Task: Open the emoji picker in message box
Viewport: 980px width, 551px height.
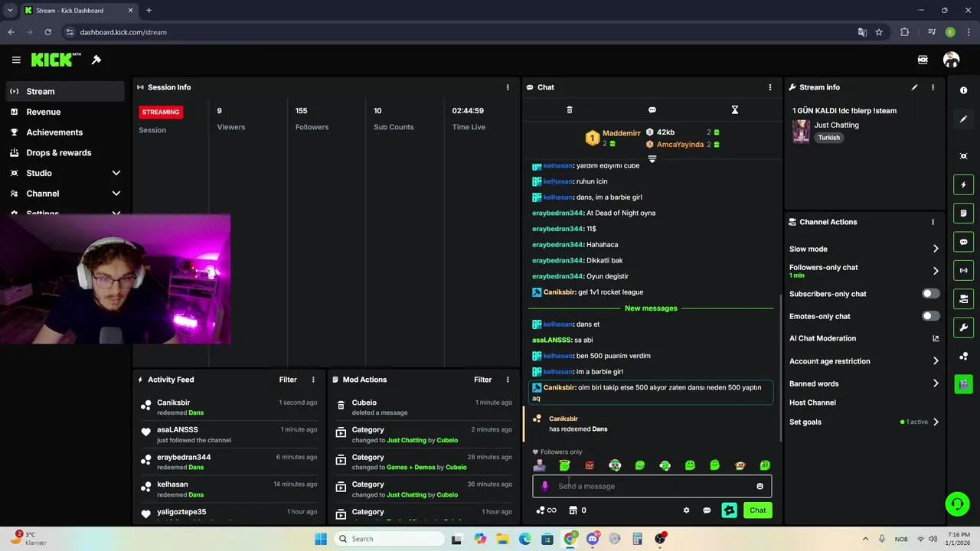Action: pos(759,486)
